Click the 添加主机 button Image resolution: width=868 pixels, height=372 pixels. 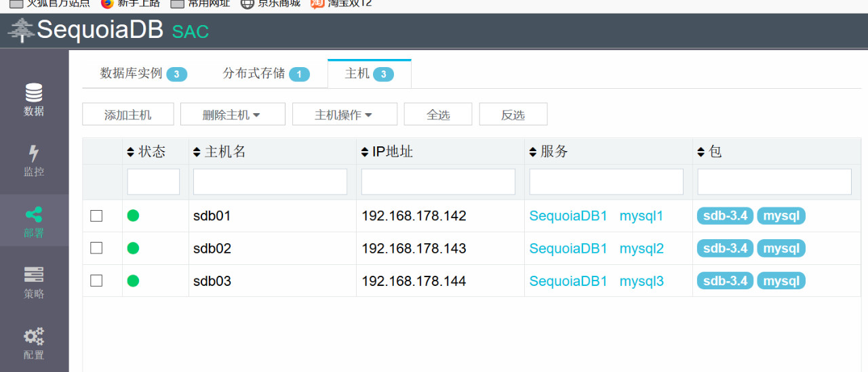point(128,115)
